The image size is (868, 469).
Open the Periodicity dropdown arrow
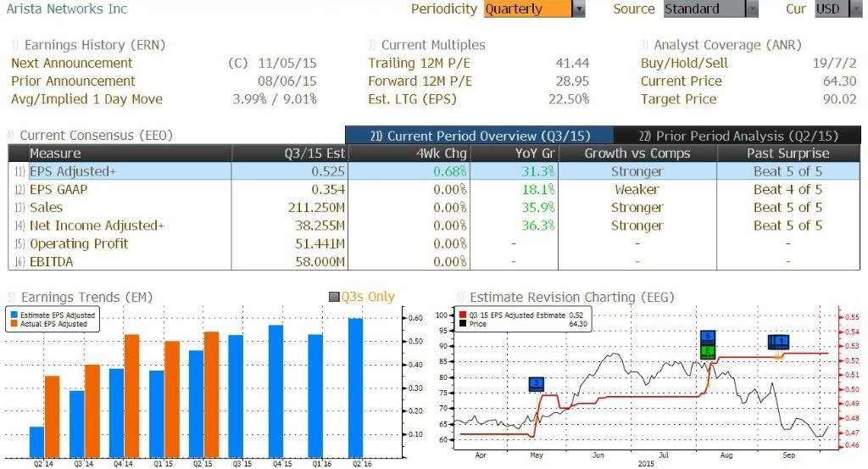[x=578, y=8]
